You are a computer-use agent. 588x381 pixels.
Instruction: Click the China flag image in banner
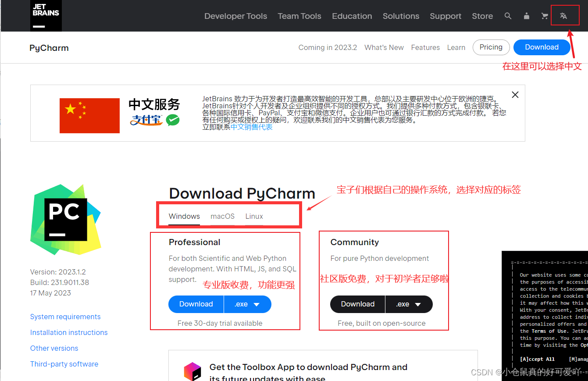click(x=89, y=116)
